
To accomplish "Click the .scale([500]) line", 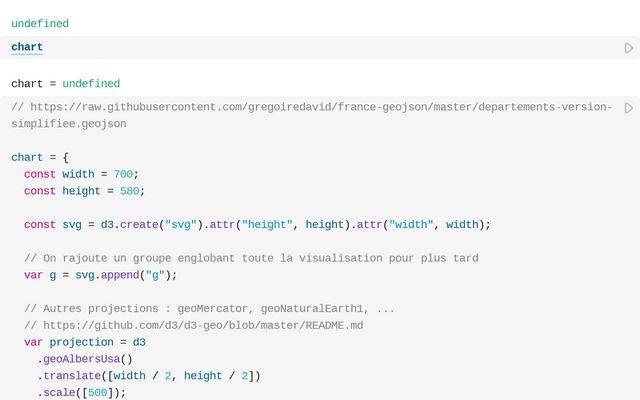I will pos(84,392).
